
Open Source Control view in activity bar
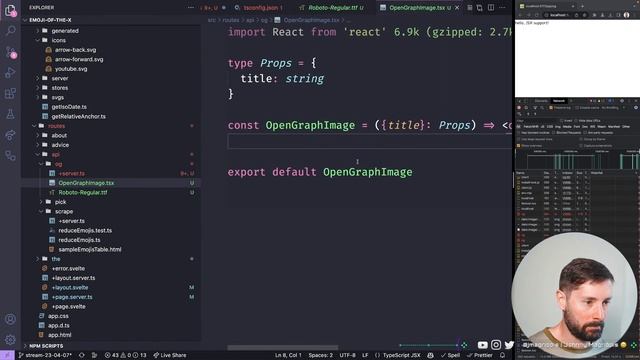coord(10,52)
